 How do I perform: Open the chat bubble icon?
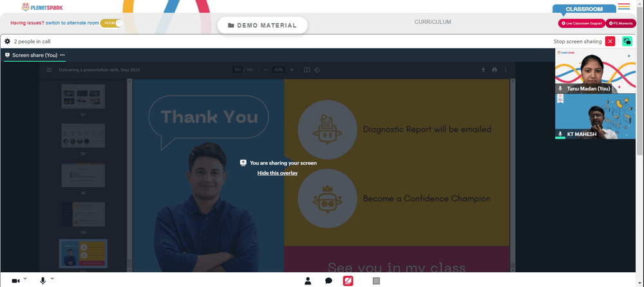pyautogui.click(x=328, y=281)
